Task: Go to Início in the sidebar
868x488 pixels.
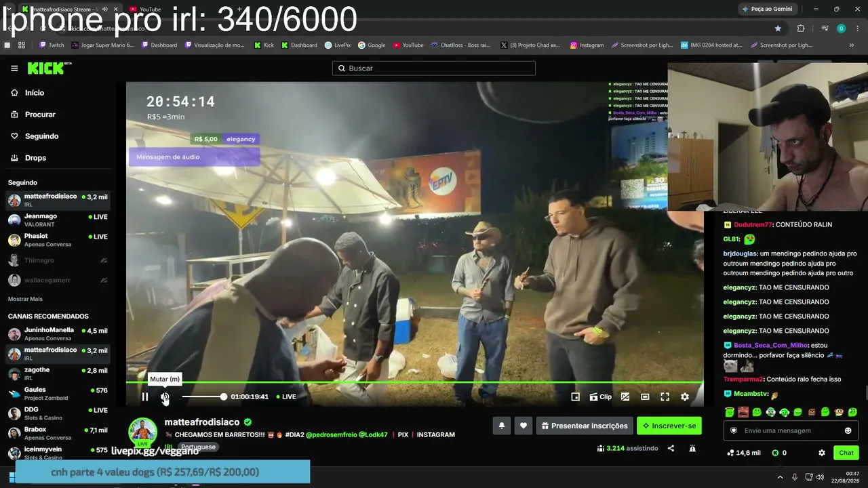Action: (x=35, y=93)
